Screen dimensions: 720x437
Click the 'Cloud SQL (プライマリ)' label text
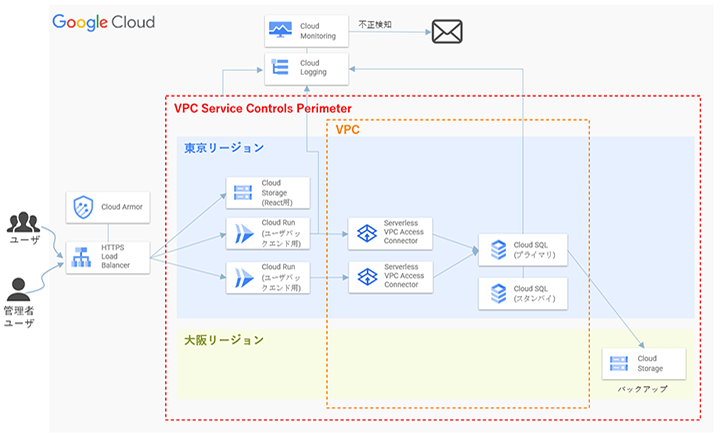click(534, 250)
